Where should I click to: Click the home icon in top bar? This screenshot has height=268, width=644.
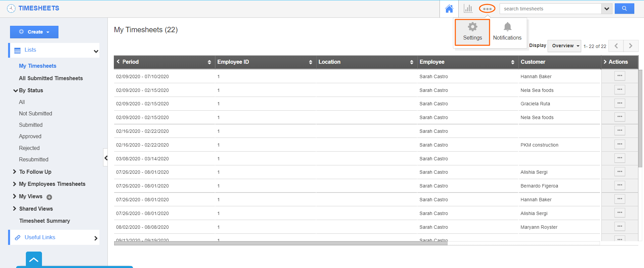click(449, 9)
